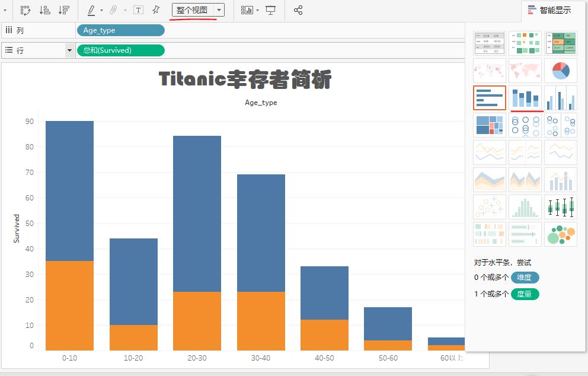Click the 40-50 axis category label
Image resolution: width=588 pixels, height=376 pixels.
click(324, 358)
